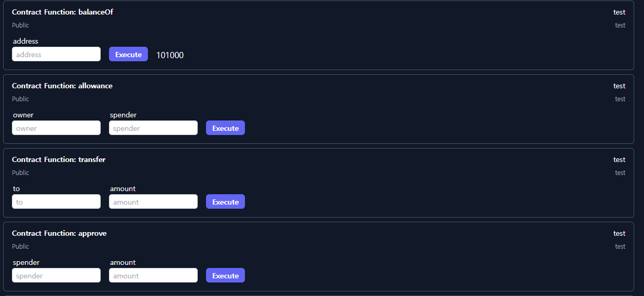The width and height of the screenshot is (644, 296).
Task: Select the amount field in approve
Action: coord(153,276)
